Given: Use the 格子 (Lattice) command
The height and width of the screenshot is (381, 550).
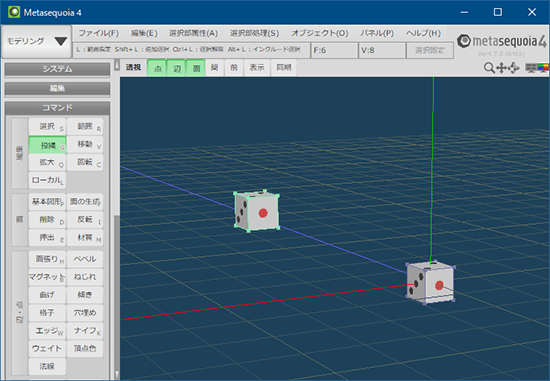Looking at the screenshot, I should tap(47, 313).
